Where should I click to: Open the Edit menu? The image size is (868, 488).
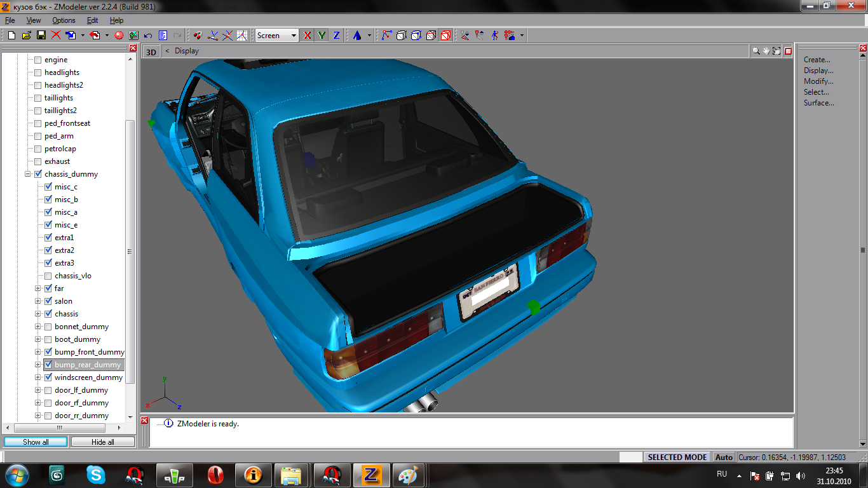point(92,20)
